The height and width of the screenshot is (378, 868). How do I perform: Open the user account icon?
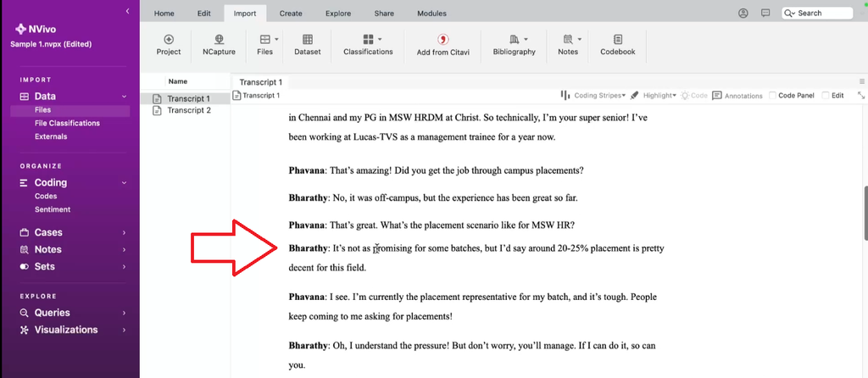pos(743,13)
